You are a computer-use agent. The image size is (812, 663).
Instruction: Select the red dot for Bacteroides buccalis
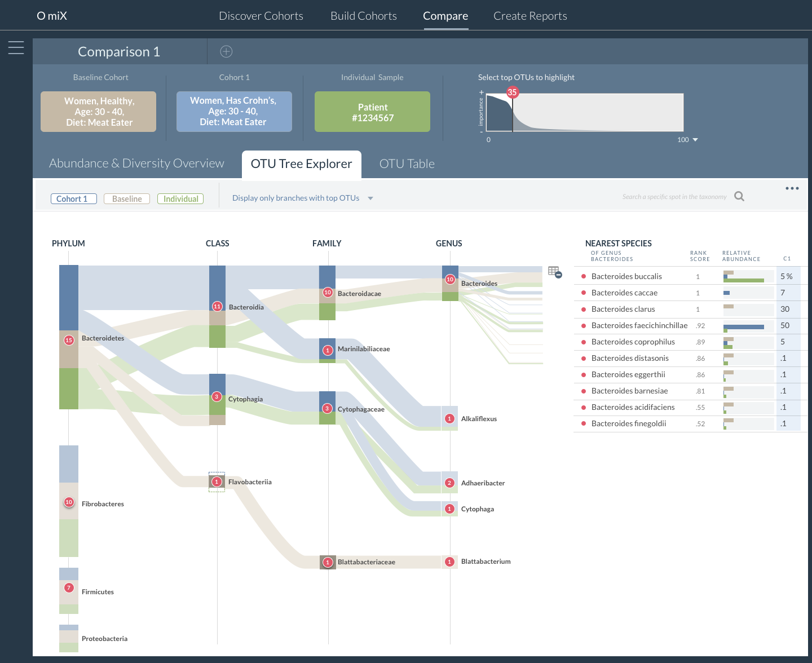point(584,276)
